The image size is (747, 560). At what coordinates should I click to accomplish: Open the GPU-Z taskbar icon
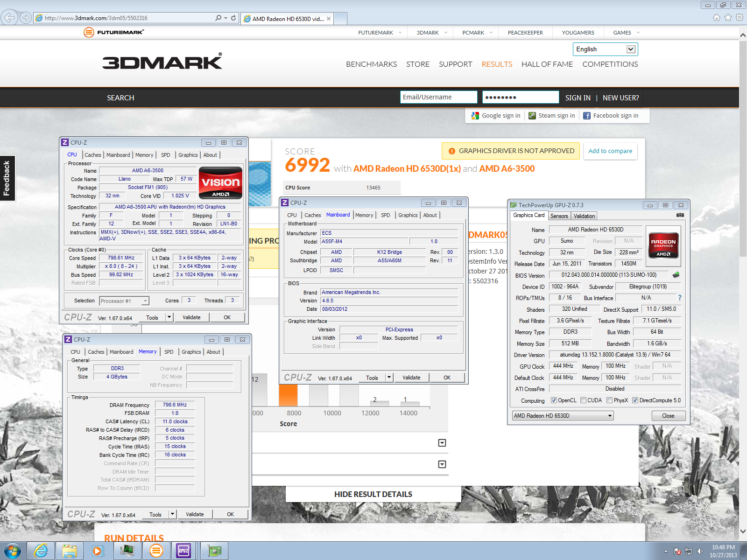(x=215, y=551)
